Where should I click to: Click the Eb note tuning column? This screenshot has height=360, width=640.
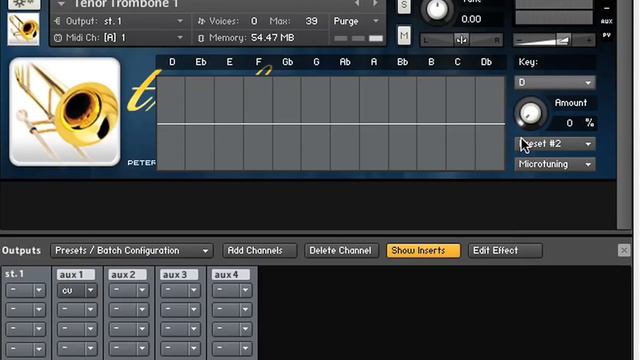coord(200,123)
